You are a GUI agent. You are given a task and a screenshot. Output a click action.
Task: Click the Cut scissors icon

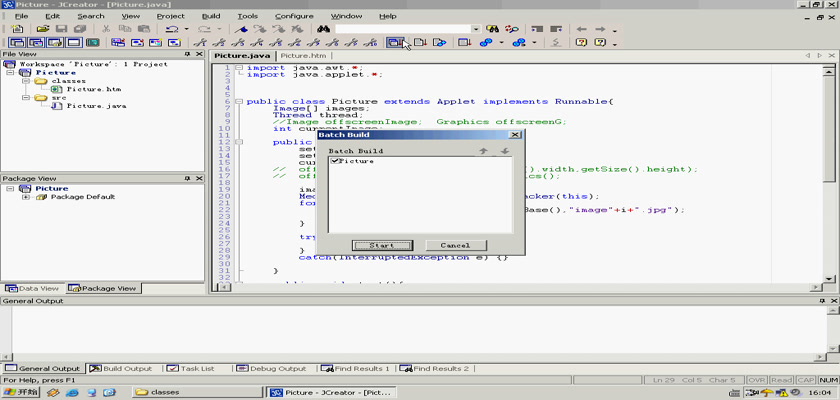coord(106,29)
